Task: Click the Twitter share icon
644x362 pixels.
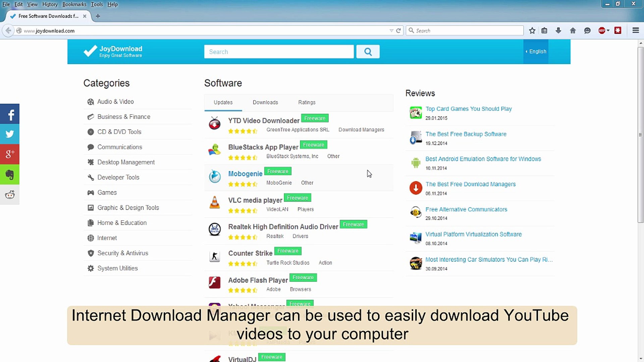Action: [10, 134]
